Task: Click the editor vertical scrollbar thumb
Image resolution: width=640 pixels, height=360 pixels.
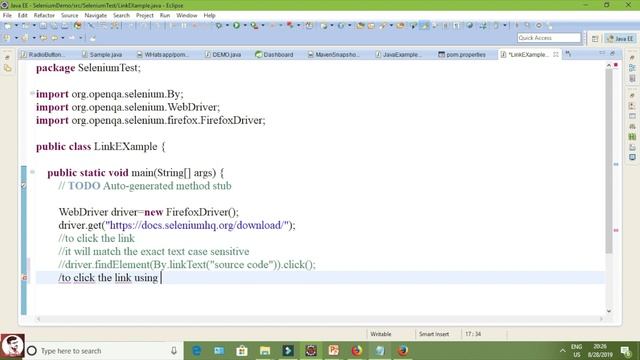Action: coord(609,161)
